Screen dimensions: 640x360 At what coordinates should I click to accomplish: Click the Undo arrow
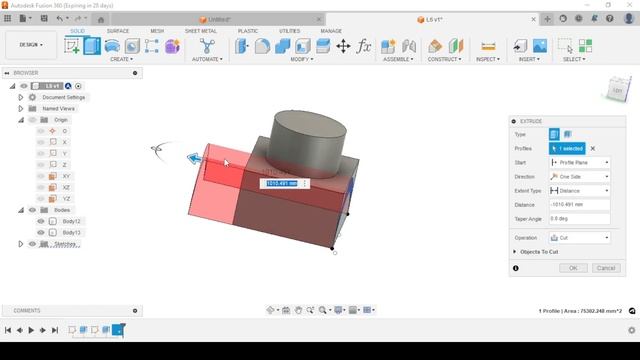tap(60, 18)
